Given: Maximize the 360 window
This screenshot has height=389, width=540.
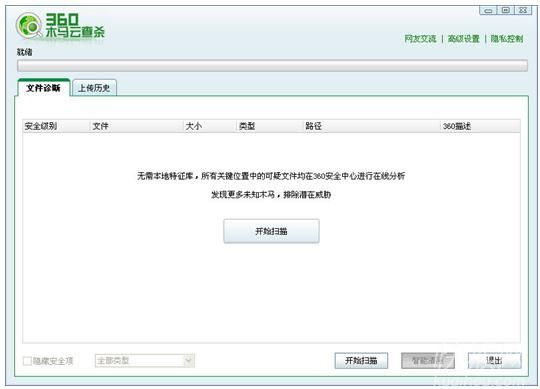Looking at the screenshot, I should tap(506, 10).
